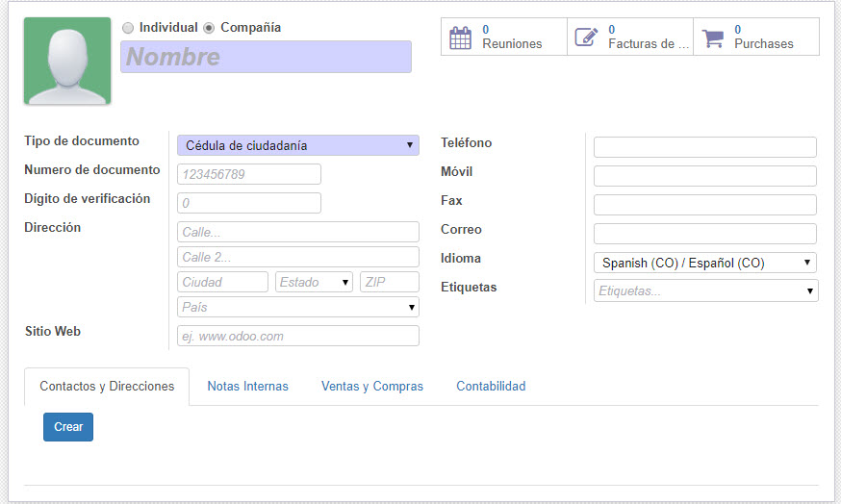Expand the Estado dropdown
Viewport: 841px width, 504px height.
[x=315, y=282]
